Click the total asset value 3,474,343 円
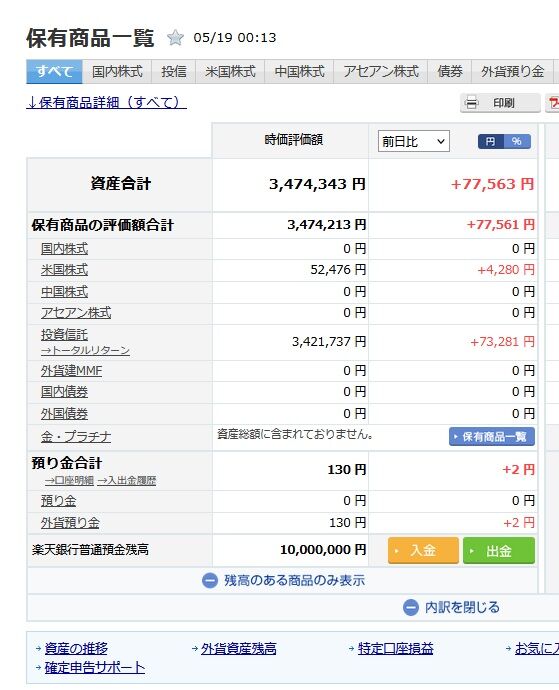Viewport: 559px width, 690px height. (x=317, y=184)
